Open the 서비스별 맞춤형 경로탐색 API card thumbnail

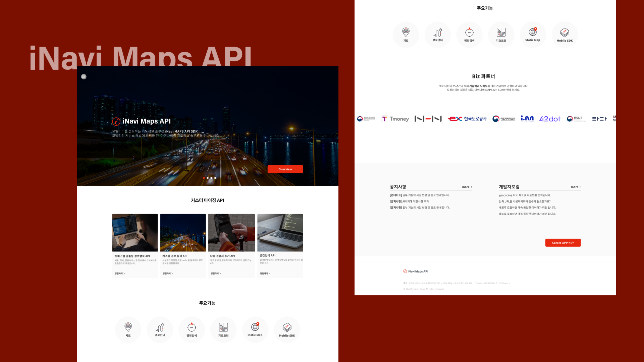[x=135, y=233]
